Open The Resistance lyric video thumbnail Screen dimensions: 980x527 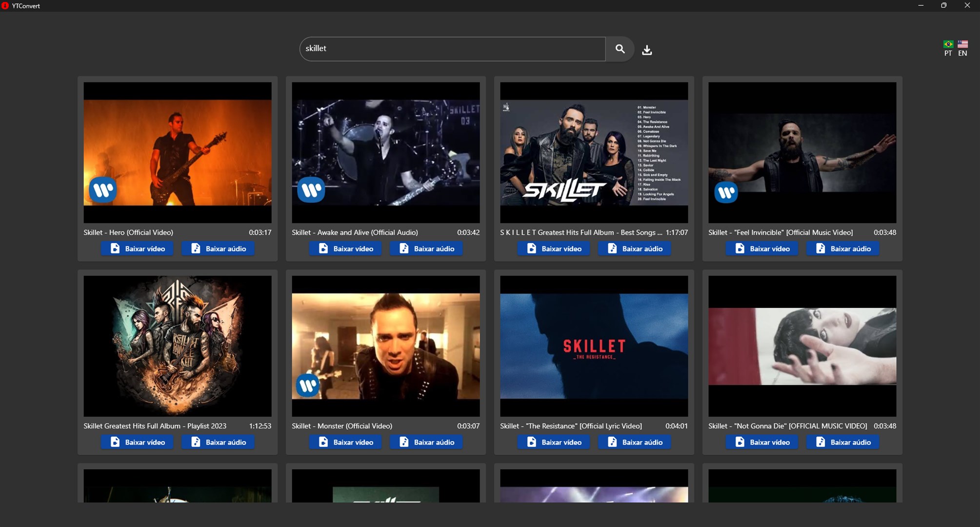tap(594, 346)
